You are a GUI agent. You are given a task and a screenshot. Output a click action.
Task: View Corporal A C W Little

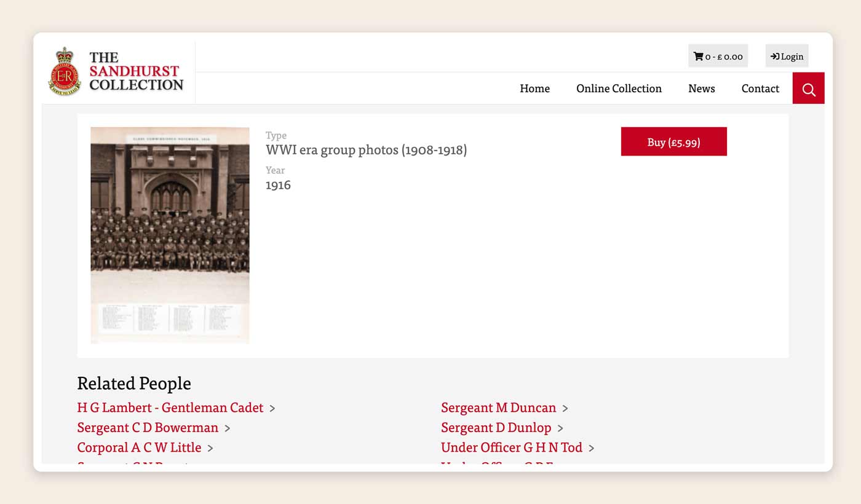tap(139, 447)
